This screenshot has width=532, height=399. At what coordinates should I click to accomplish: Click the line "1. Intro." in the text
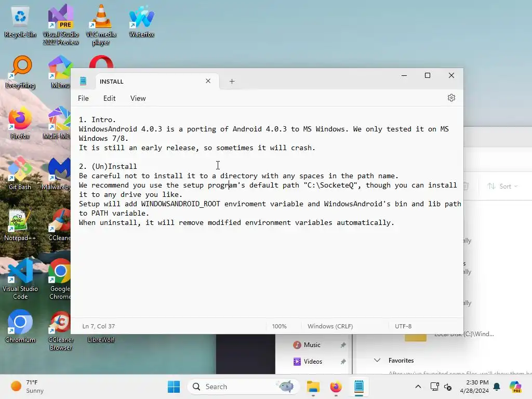97,119
